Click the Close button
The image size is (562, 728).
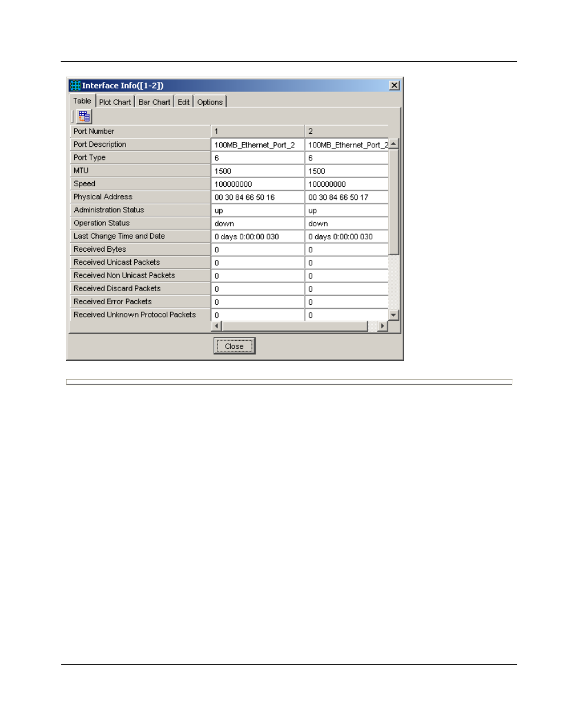234,346
